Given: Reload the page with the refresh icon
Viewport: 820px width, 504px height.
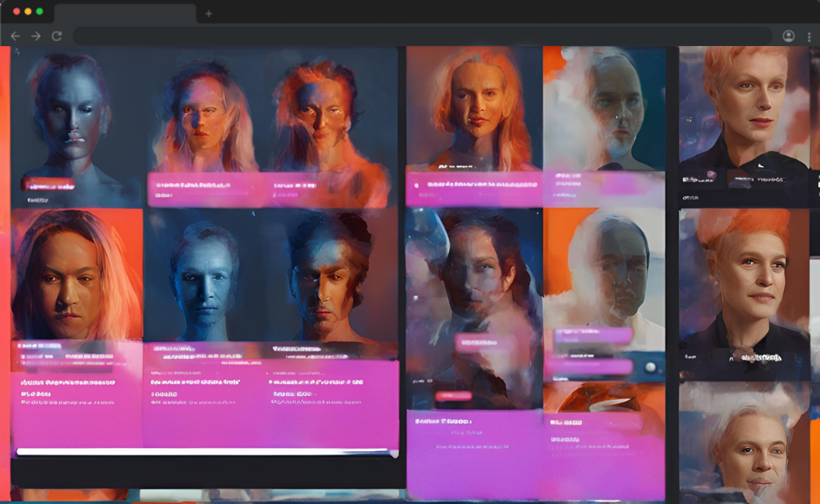Looking at the screenshot, I should click(56, 36).
